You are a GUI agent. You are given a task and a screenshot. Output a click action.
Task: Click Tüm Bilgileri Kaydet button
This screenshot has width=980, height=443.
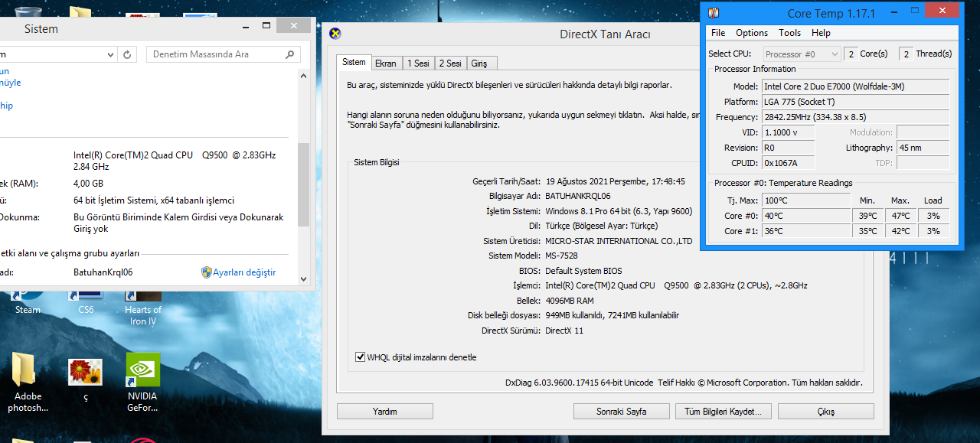(723, 412)
